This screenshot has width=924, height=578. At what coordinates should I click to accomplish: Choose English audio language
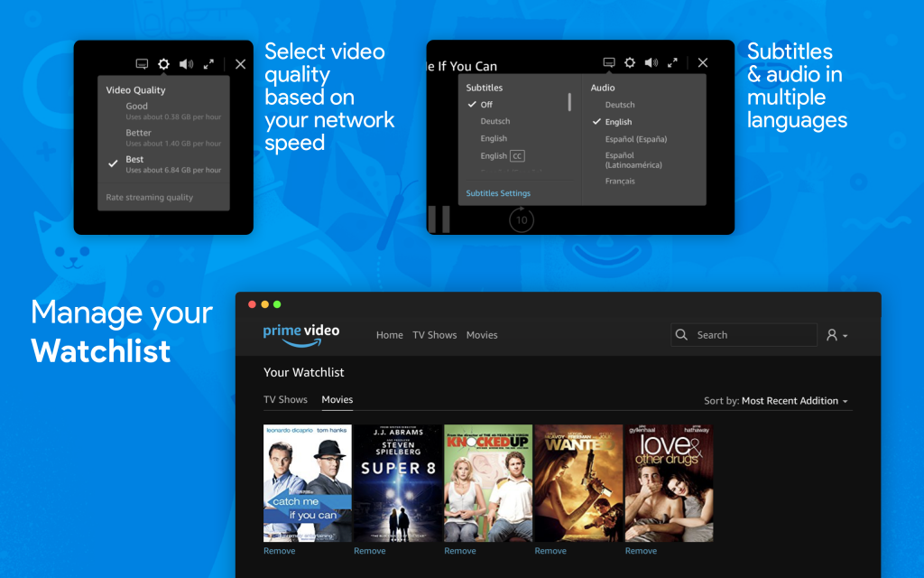pyautogui.click(x=618, y=122)
